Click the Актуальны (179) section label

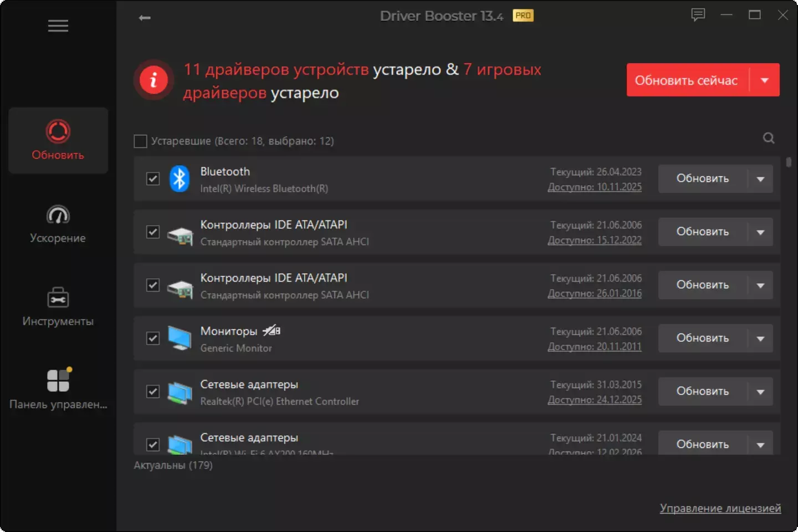pyautogui.click(x=173, y=465)
